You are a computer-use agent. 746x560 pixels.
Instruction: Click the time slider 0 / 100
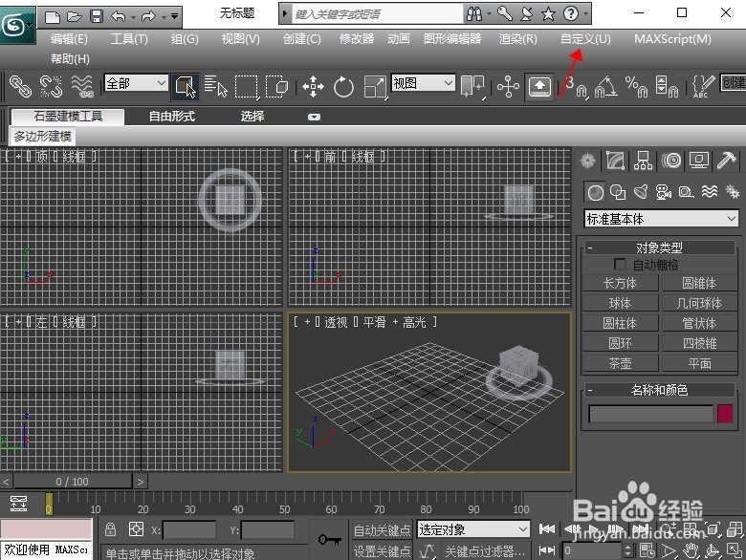coord(73,482)
